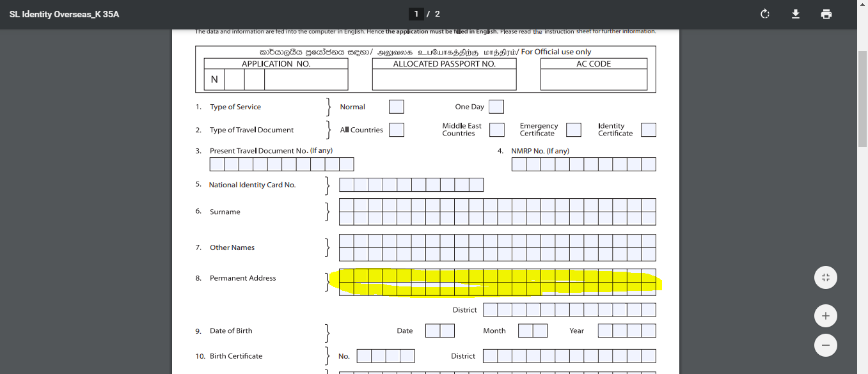This screenshot has width=868, height=374.
Task: Tick the Normal service checkbox
Action: 397,107
